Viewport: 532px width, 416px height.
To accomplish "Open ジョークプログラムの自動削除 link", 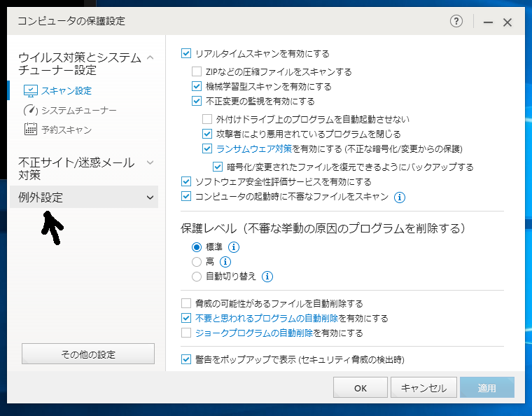I will coord(254,333).
